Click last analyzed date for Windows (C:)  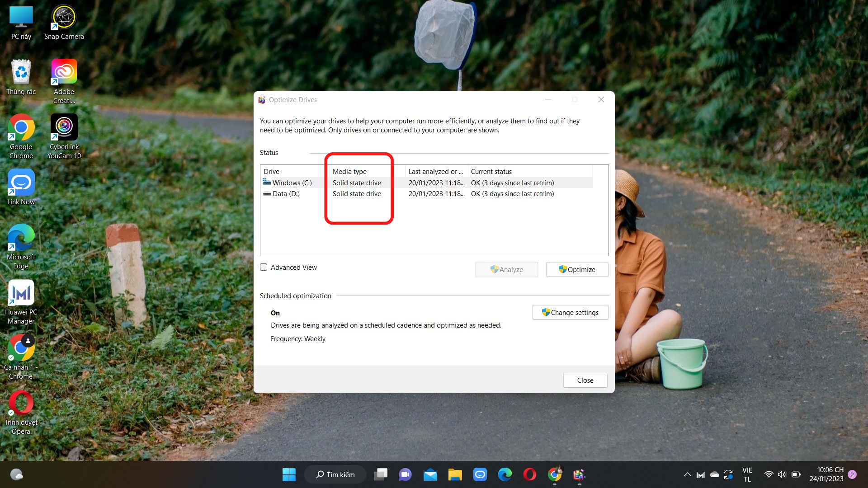436,183
